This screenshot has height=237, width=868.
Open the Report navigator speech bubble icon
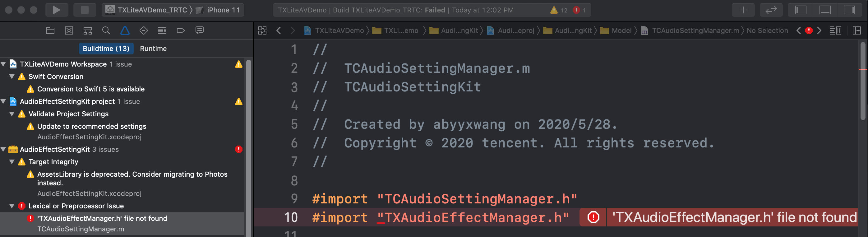tap(199, 30)
